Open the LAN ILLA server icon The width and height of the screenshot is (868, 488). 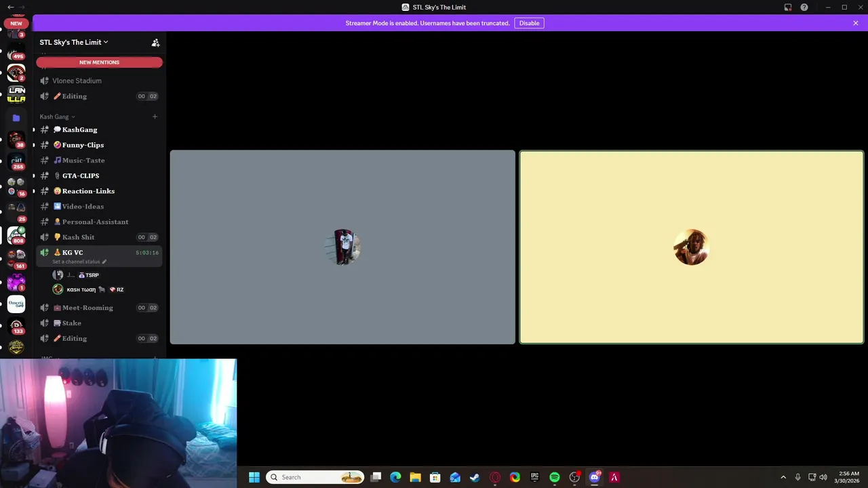click(16, 94)
